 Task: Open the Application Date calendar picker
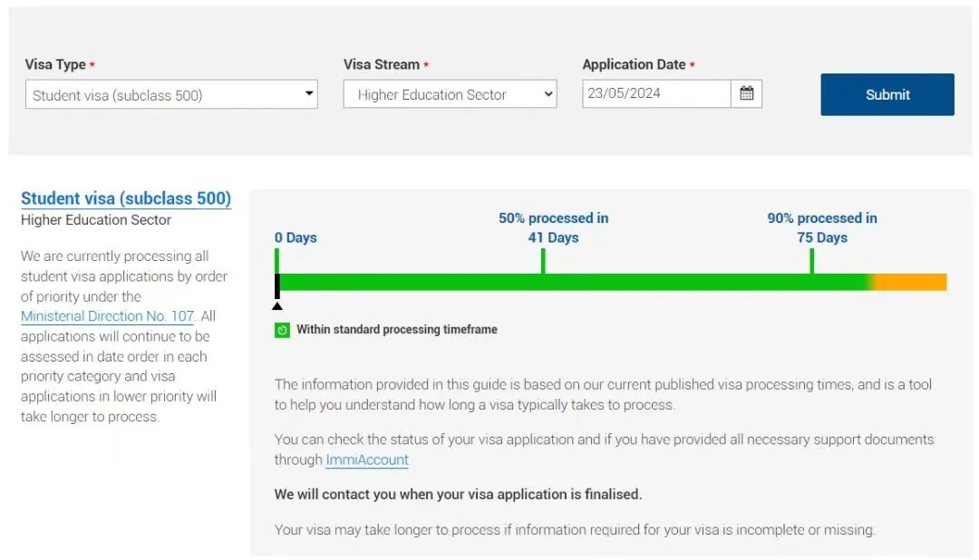tap(746, 93)
